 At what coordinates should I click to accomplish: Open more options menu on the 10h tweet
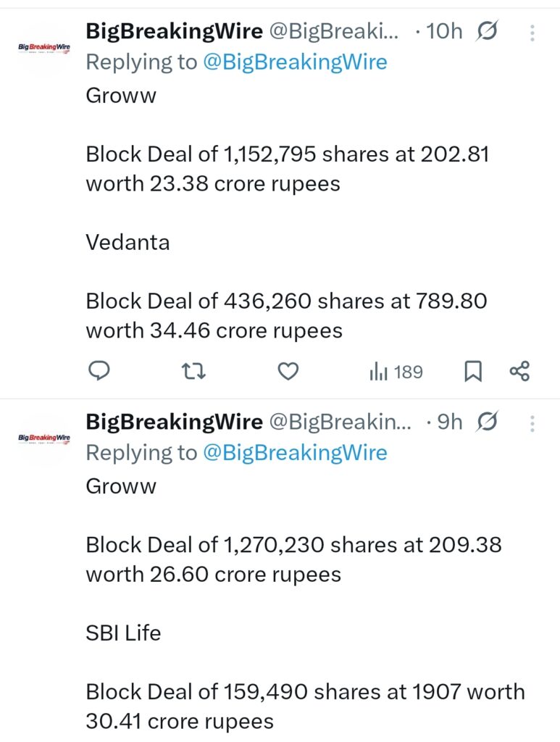point(532,31)
